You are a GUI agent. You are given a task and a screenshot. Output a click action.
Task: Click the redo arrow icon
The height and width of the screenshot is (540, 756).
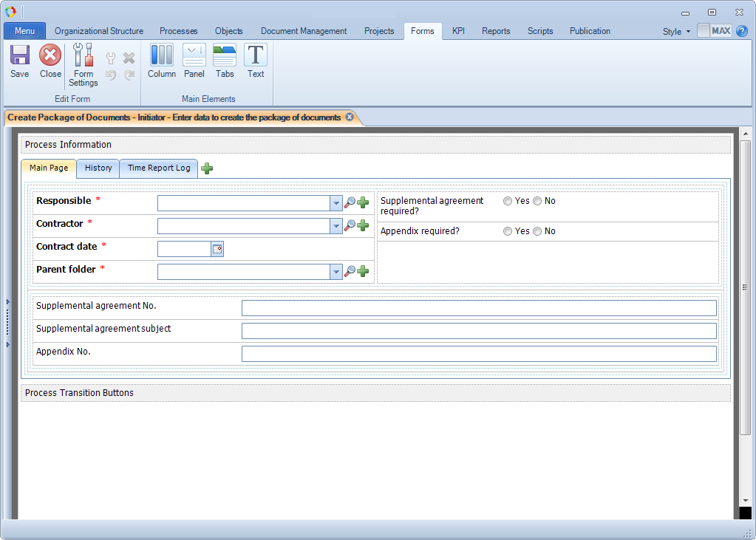click(x=129, y=75)
